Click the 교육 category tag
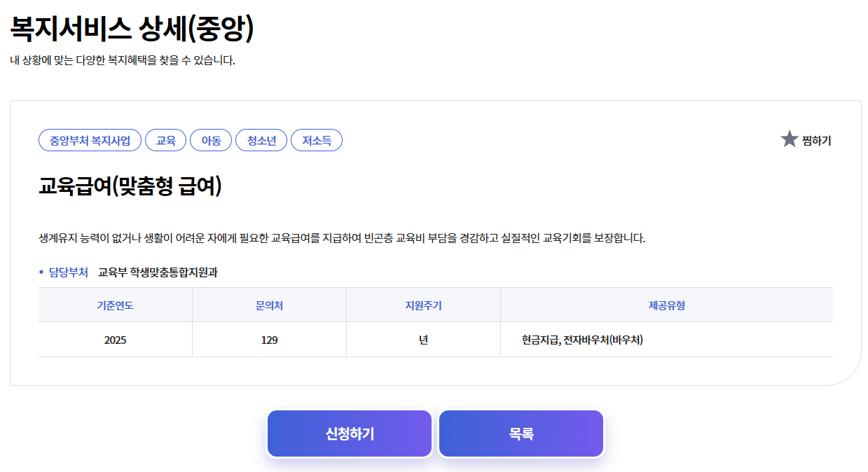This screenshot has width=868, height=472. [166, 140]
